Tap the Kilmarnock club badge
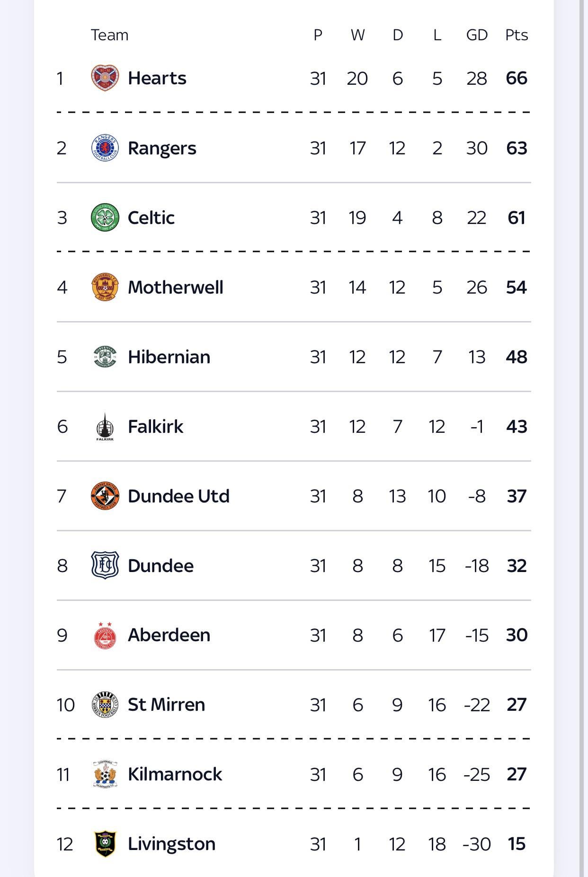Screen dimensions: 588x877 [105, 774]
